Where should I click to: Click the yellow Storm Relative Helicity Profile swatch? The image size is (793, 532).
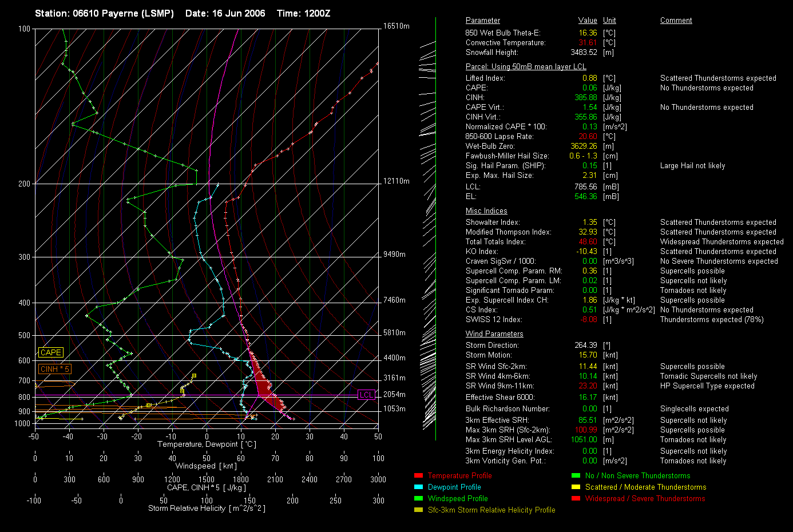pos(418,510)
